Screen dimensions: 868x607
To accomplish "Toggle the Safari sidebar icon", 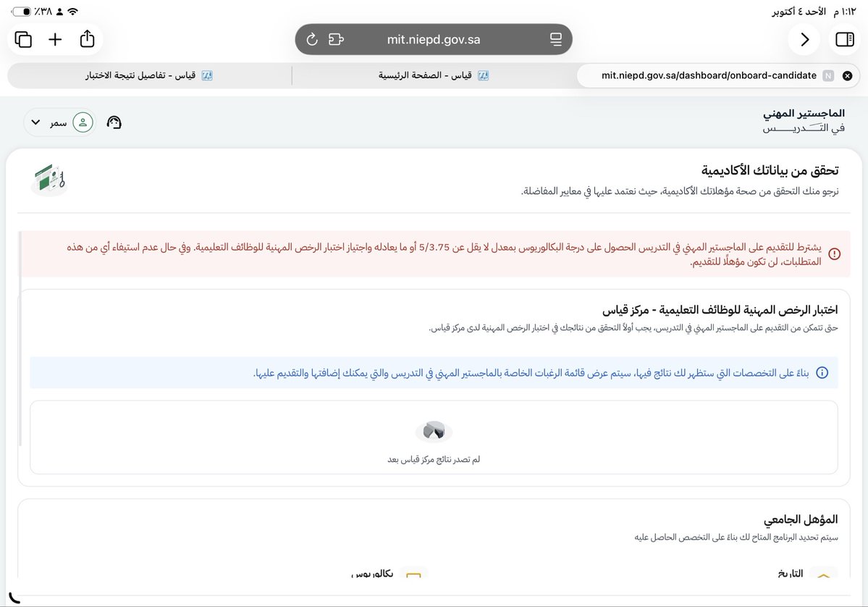I will point(845,39).
